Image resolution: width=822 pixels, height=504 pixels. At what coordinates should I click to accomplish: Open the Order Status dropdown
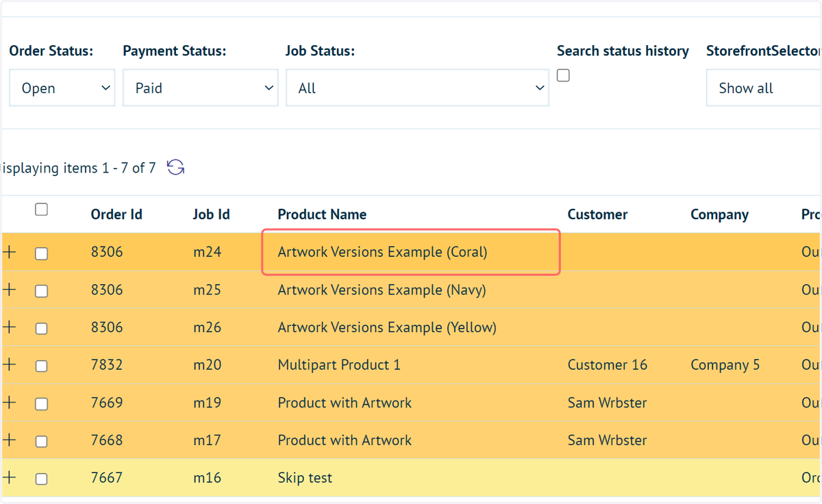tap(62, 88)
